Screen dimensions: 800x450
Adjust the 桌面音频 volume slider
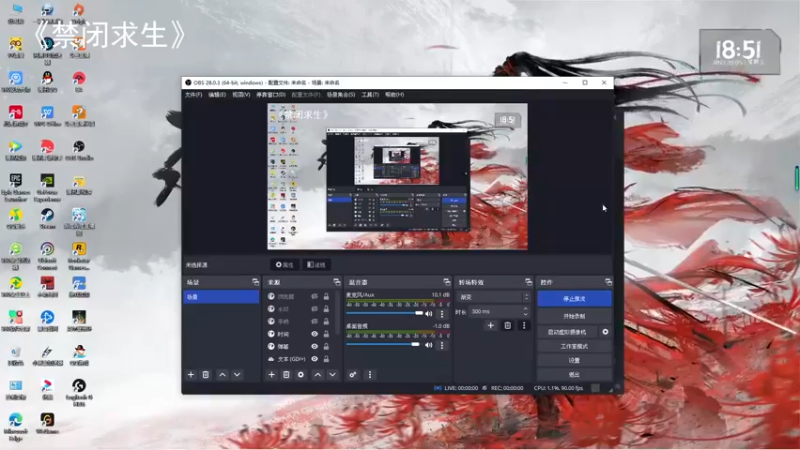pos(383,345)
